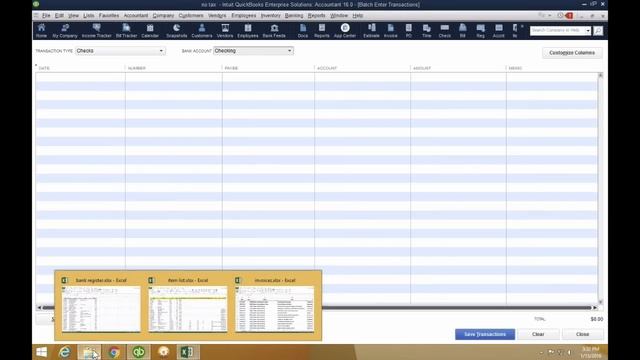Open the Check icon in toolbar
This screenshot has width=640, height=360.
[x=444, y=31]
